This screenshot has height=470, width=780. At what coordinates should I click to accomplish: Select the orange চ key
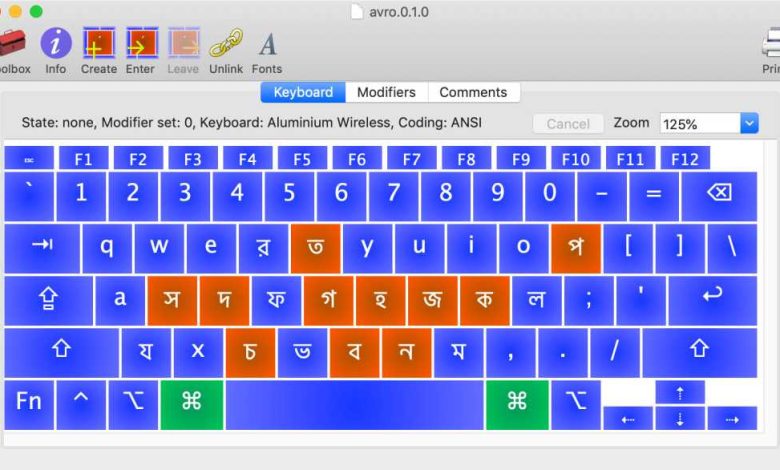click(250, 353)
